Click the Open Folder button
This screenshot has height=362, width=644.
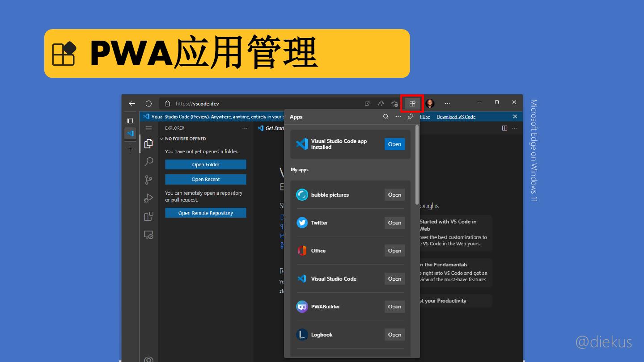tap(205, 164)
